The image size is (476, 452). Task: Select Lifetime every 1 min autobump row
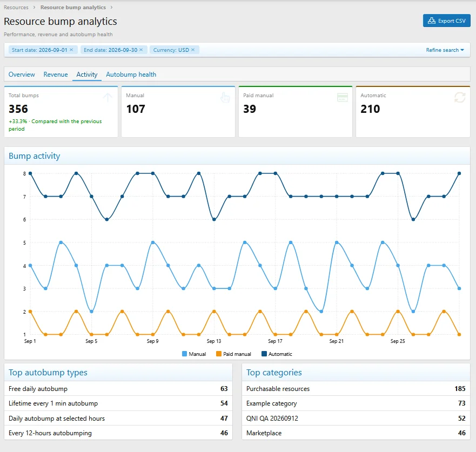(x=118, y=403)
